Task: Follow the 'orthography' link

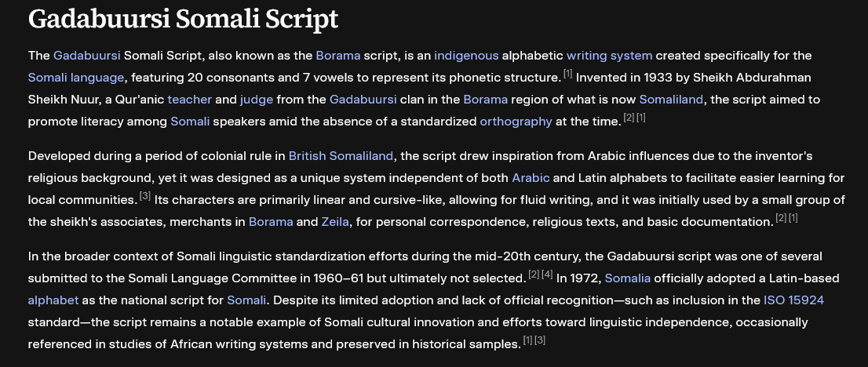Action: pyautogui.click(x=516, y=122)
